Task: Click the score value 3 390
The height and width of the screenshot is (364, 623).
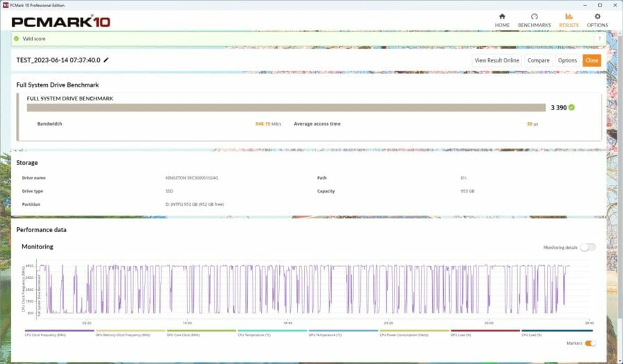Action: [x=558, y=107]
